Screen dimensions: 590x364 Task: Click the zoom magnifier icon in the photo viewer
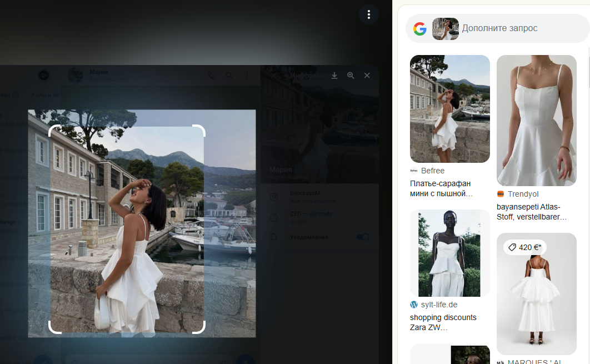[x=351, y=76]
